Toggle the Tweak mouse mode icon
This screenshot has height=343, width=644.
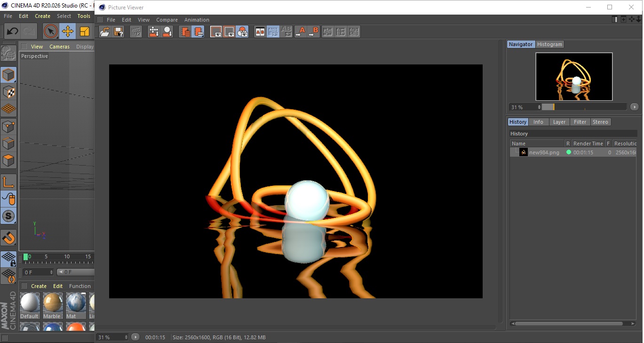pyautogui.click(x=8, y=199)
